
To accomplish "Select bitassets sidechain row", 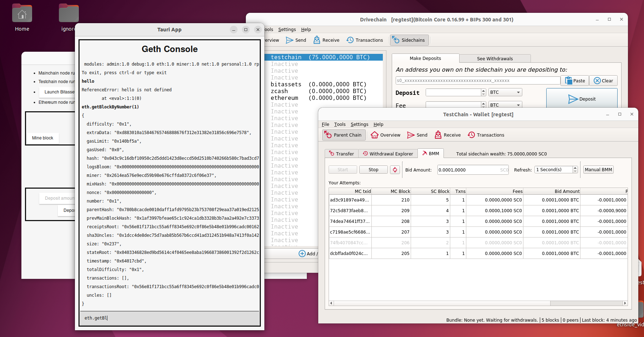I will tap(324, 85).
